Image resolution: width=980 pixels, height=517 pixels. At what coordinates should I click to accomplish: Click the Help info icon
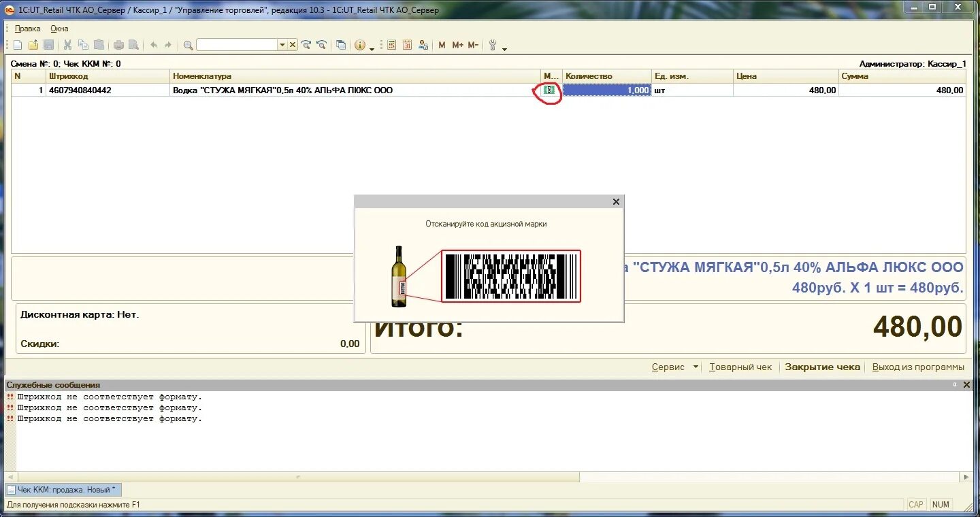(x=360, y=45)
